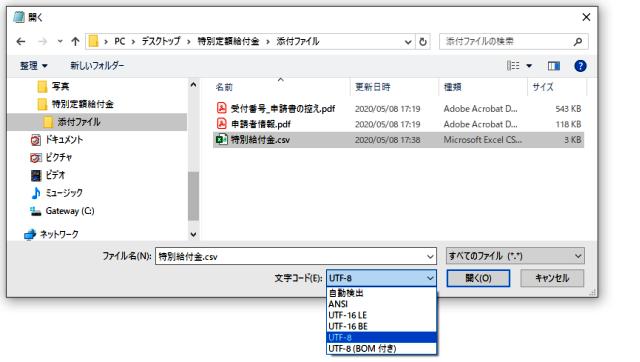Click the ファイル名 text field
This screenshot has width=640, height=362.
(290, 256)
